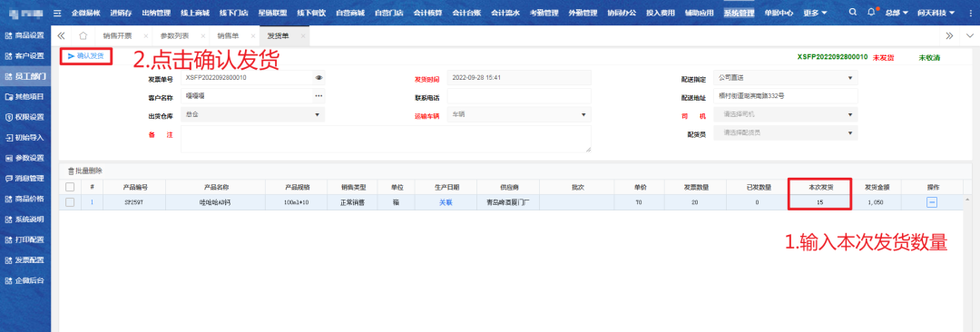
Task: Click the eye icon beside invoice number field
Action: (318, 78)
